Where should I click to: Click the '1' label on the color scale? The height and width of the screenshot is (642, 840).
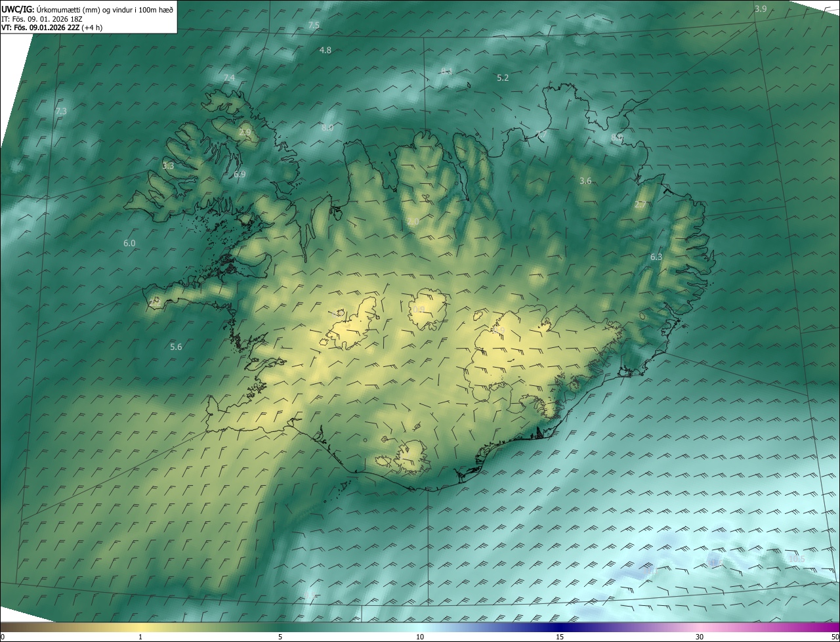coord(140,637)
